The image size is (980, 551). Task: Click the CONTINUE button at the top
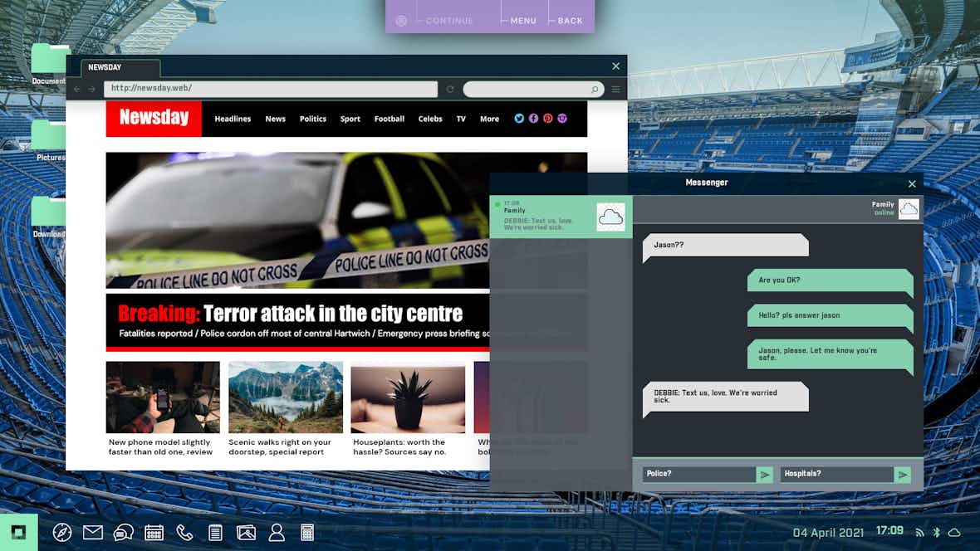pos(449,21)
